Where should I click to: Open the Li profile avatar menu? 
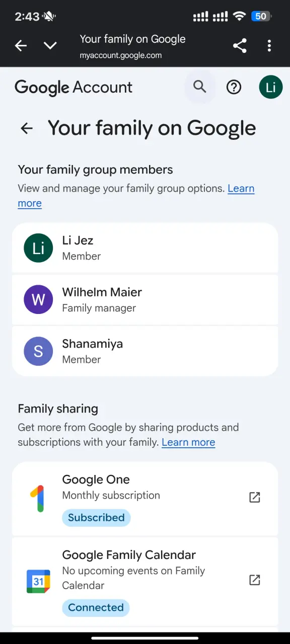[x=271, y=87]
